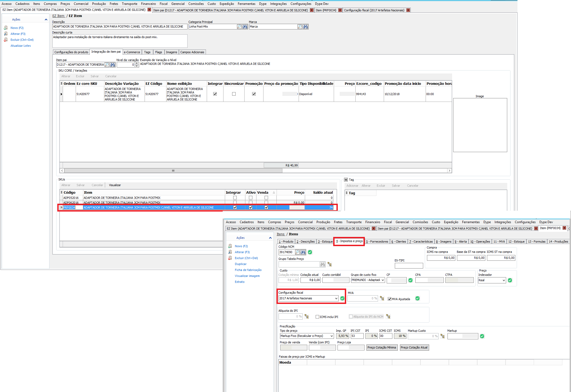Open the column chooser icon left of Código header
The width and height of the screenshot is (571, 392).
(61, 192)
